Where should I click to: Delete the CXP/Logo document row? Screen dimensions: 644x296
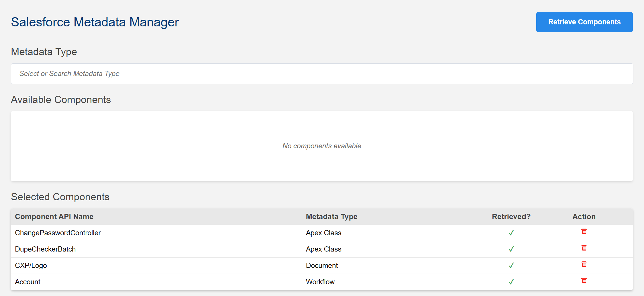click(584, 264)
